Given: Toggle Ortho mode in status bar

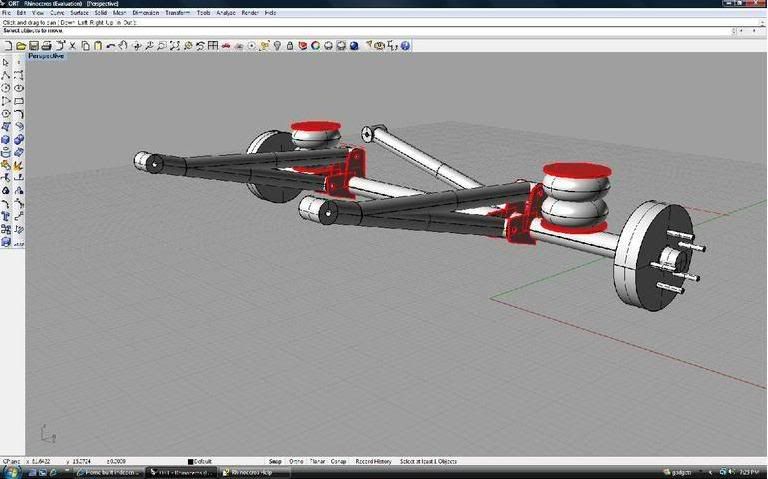Looking at the screenshot, I should [296, 461].
